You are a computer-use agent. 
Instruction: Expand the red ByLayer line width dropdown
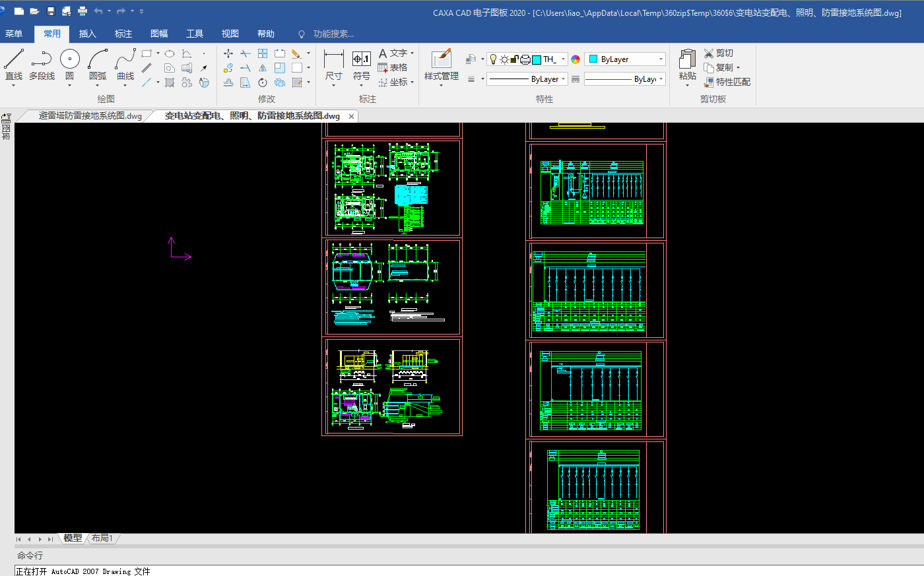point(661,79)
